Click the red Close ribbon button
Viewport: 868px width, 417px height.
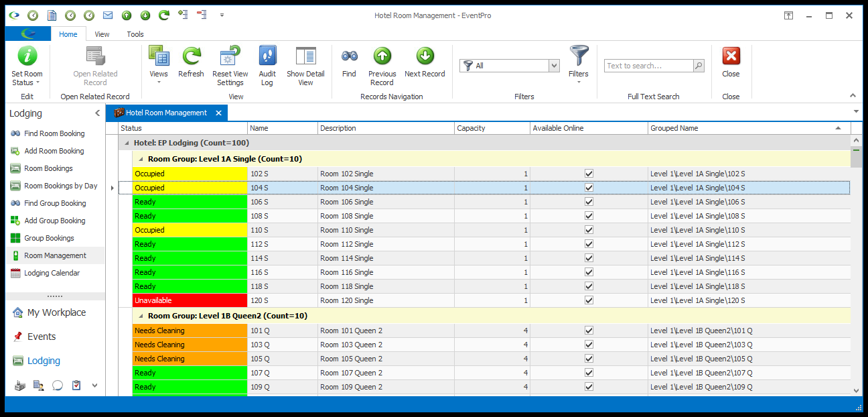[x=731, y=62]
